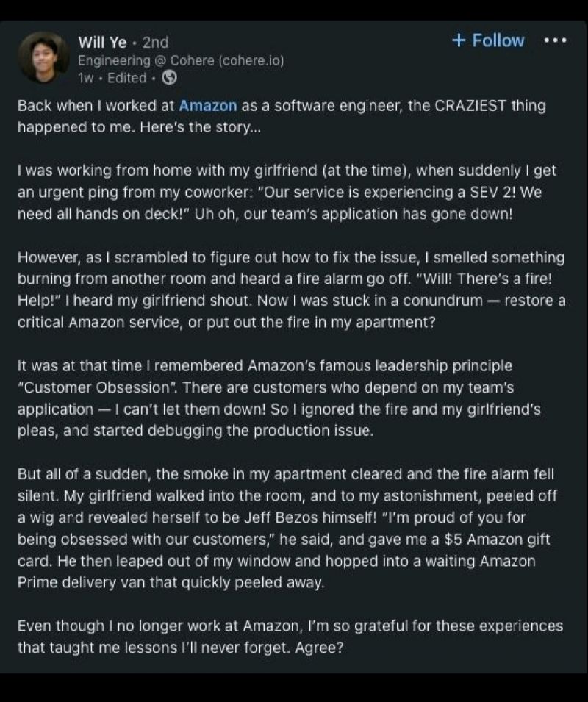Click the closing paragraph "Even though I no longer"
The image size is (588, 702).
[x=290, y=637]
